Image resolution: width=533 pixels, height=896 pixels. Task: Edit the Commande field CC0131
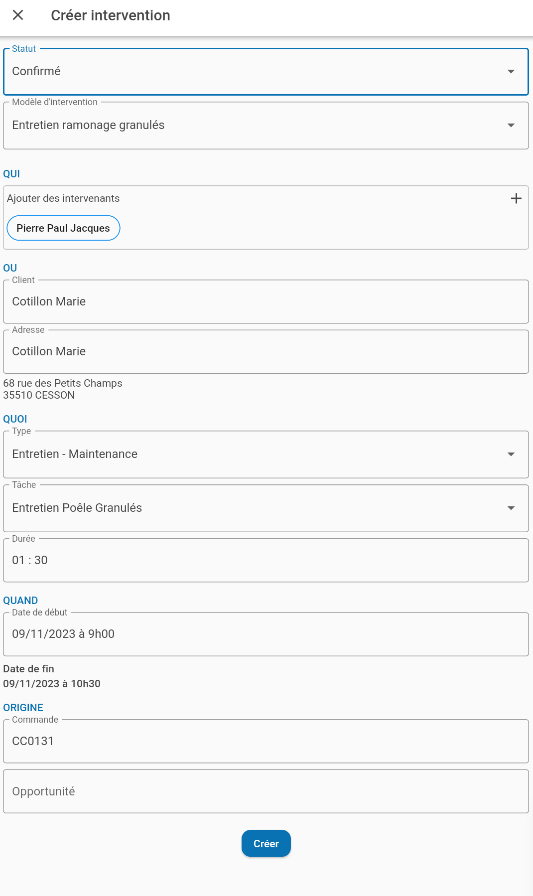(x=266, y=741)
